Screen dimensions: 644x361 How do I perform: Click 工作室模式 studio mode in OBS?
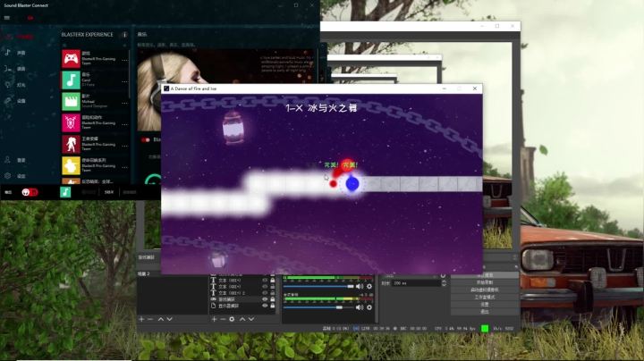(x=485, y=298)
